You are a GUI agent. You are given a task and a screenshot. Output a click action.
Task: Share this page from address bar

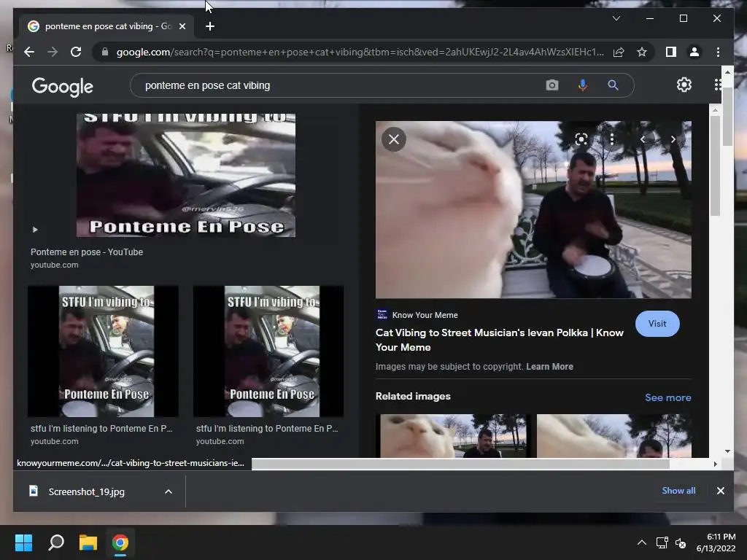tap(619, 52)
